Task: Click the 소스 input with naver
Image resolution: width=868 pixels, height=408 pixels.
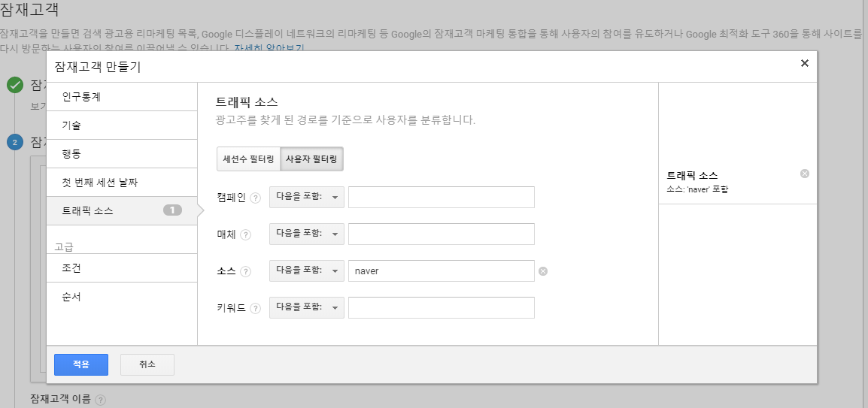Action: [442, 271]
